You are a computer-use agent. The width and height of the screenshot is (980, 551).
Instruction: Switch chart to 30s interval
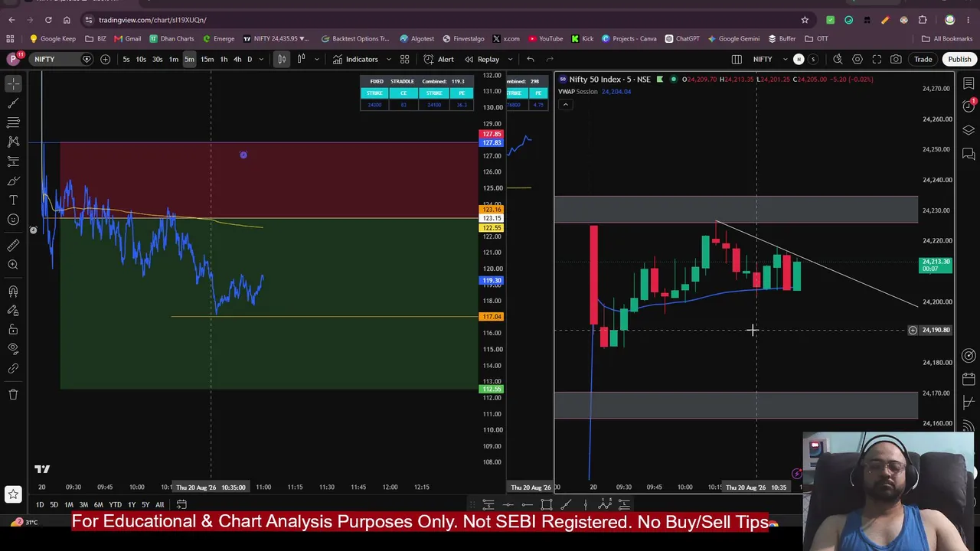pos(157,59)
